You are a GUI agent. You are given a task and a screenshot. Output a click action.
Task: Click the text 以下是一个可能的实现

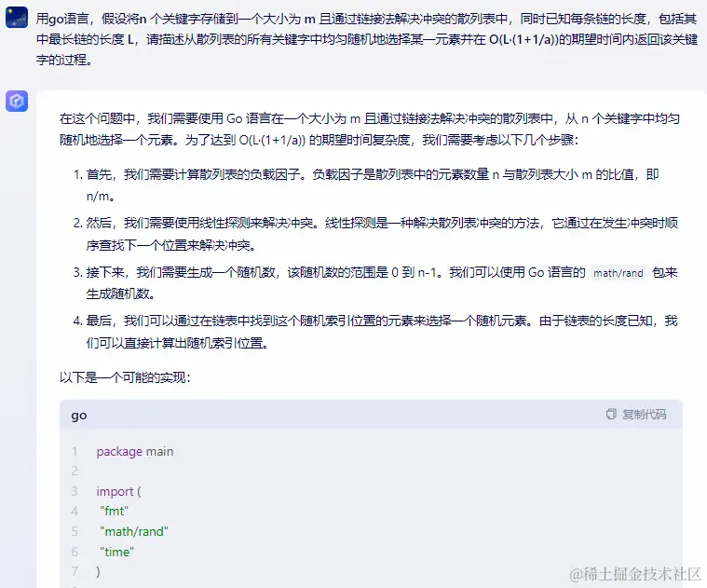pyautogui.click(x=125, y=377)
